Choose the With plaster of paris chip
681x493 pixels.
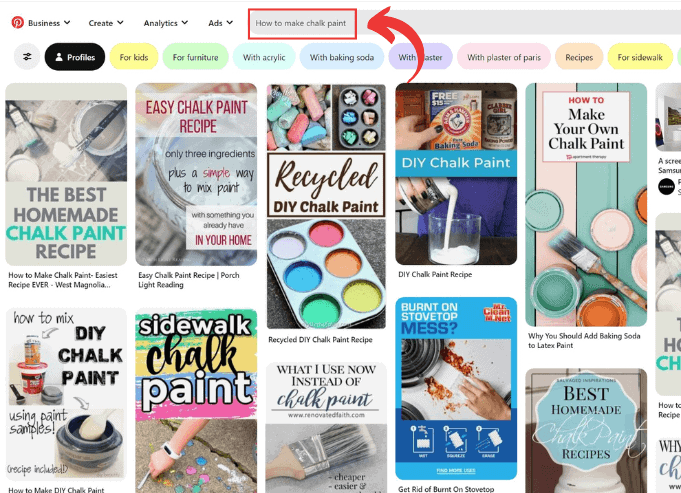[504, 57]
